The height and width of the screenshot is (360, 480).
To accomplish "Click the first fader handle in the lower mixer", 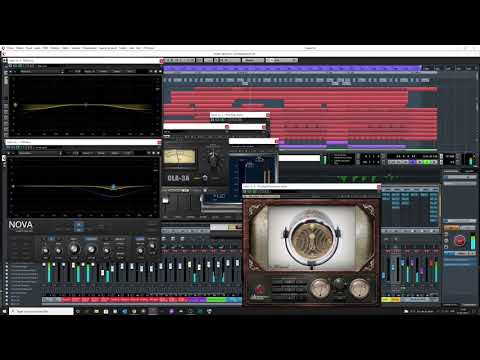I will [44, 265].
